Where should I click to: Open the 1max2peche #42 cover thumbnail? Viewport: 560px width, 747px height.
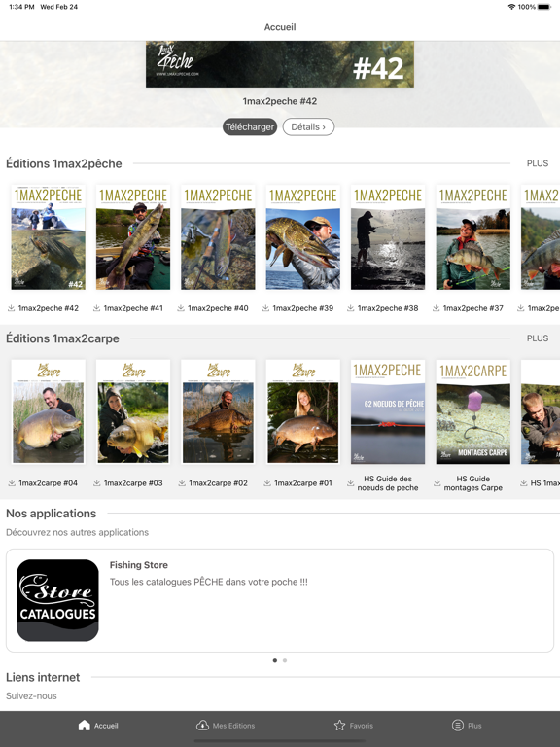[x=48, y=237]
